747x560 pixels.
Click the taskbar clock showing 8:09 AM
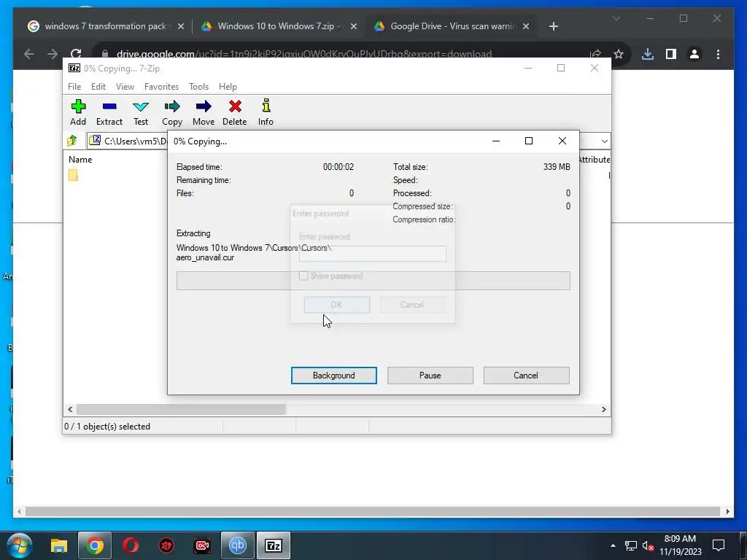(x=681, y=545)
